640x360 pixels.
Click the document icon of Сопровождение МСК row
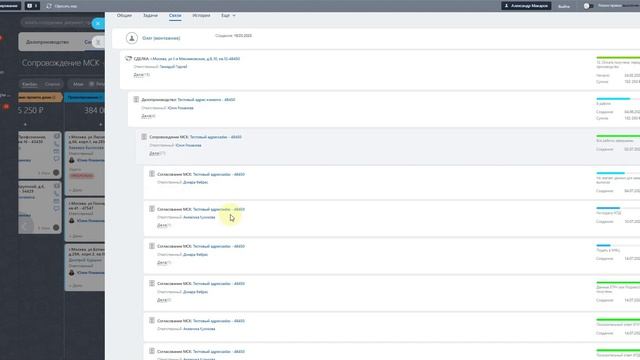[144, 137]
